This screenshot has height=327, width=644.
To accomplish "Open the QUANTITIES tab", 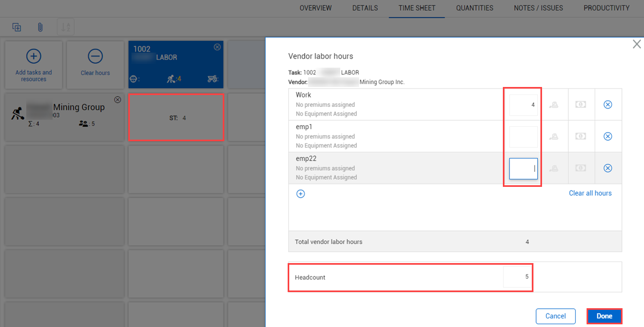I will pyautogui.click(x=474, y=8).
